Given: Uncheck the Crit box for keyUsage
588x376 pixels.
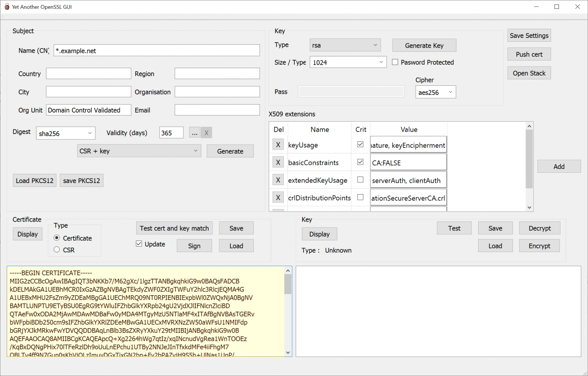Looking at the screenshot, I should 360,144.
